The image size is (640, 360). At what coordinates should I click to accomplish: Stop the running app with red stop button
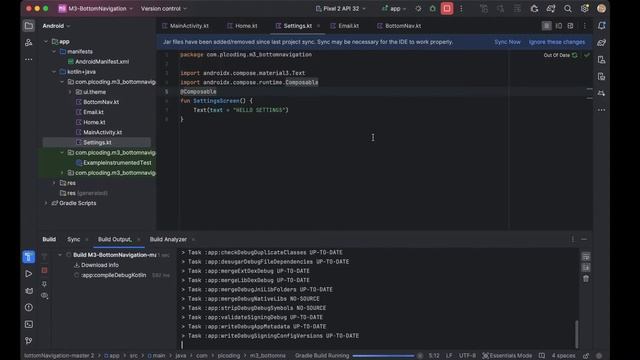[x=447, y=9]
